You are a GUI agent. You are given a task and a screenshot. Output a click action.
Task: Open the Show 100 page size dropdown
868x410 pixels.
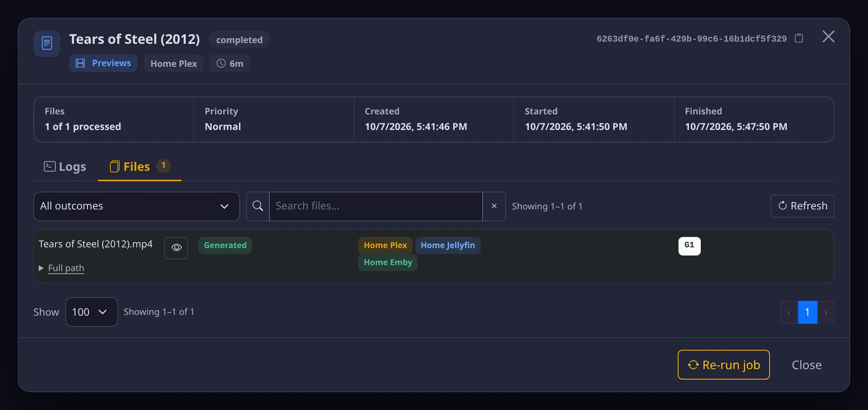(x=91, y=312)
